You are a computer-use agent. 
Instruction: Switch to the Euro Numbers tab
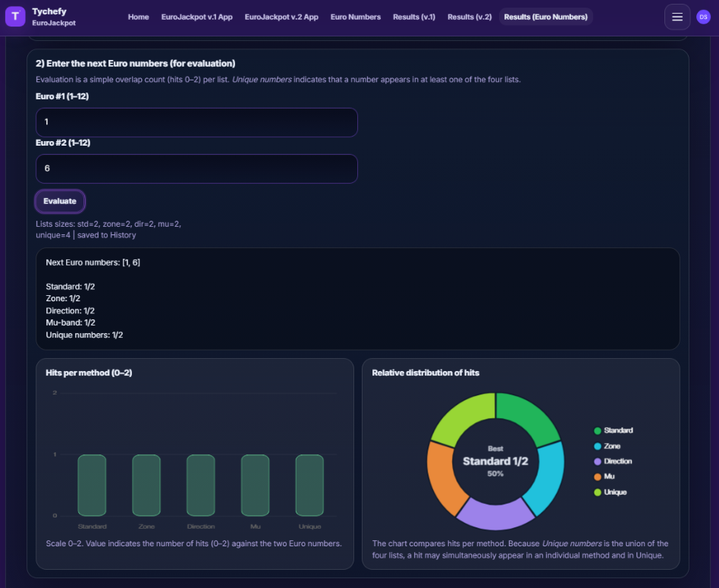click(356, 17)
